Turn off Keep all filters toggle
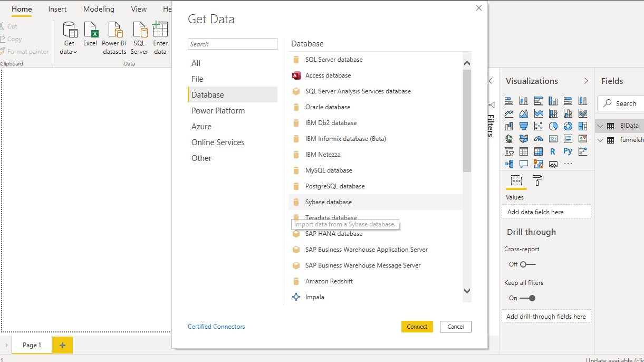The image size is (644, 362). click(x=527, y=298)
